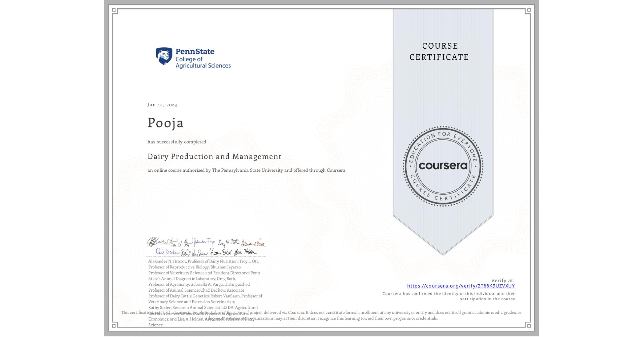Click the Chad Dechow signature

tap(168, 251)
